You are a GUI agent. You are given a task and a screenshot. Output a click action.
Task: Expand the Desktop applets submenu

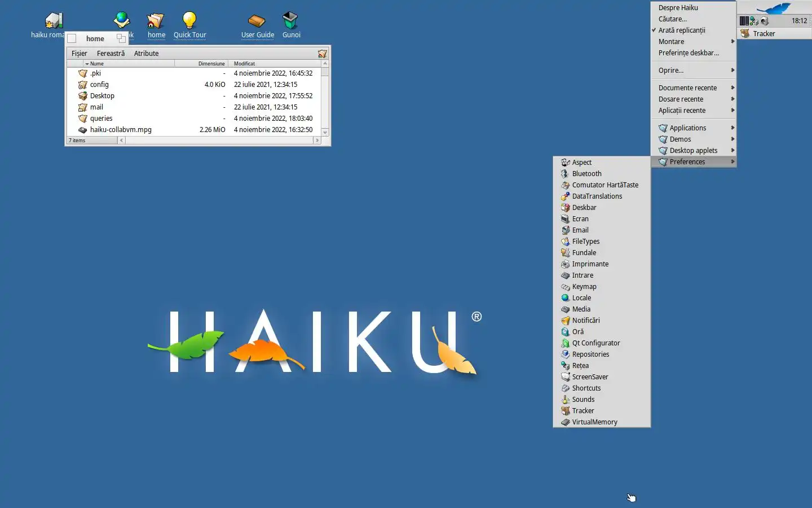tap(694, 151)
